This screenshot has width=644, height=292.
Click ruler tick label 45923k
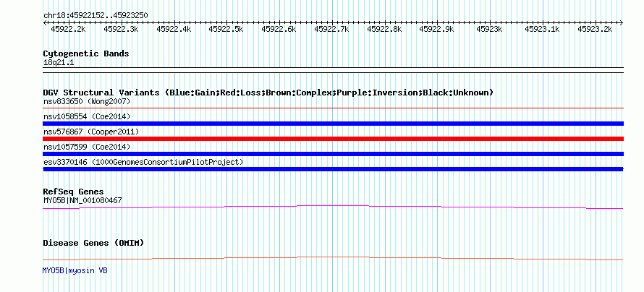[x=489, y=29]
